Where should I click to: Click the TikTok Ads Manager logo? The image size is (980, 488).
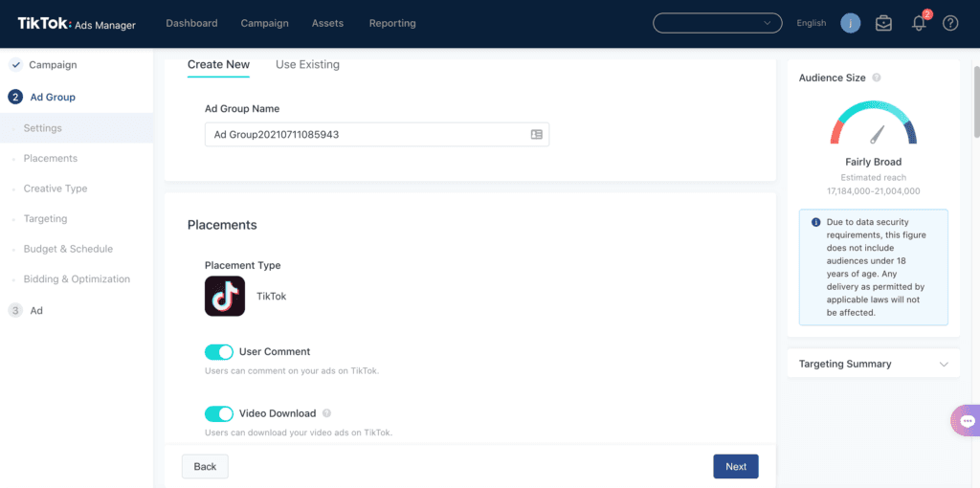77,24
